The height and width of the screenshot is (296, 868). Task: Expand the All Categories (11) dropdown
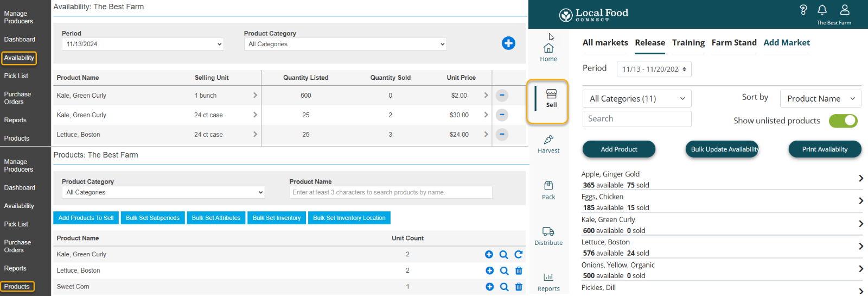tap(637, 99)
